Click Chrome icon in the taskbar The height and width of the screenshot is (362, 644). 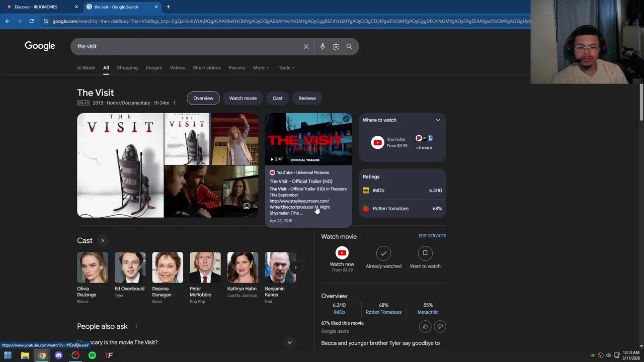(x=42, y=355)
